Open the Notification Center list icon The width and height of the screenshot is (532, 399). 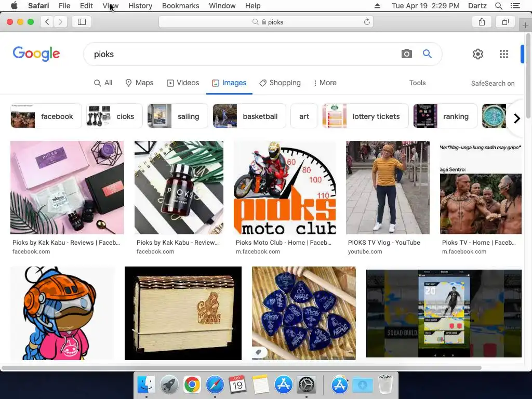click(515, 6)
